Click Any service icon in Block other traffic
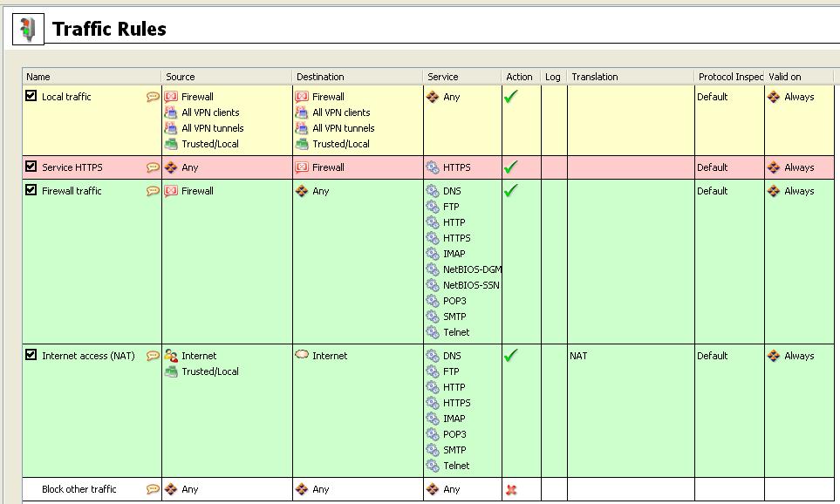Screen dimensions: 840x504 pos(433,489)
